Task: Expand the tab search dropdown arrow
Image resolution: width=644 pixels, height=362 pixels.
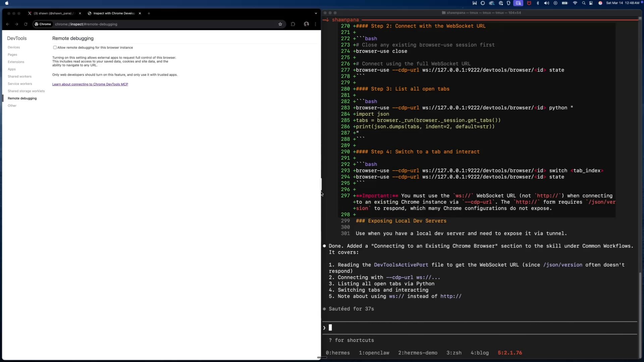Action: click(x=316, y=13)
